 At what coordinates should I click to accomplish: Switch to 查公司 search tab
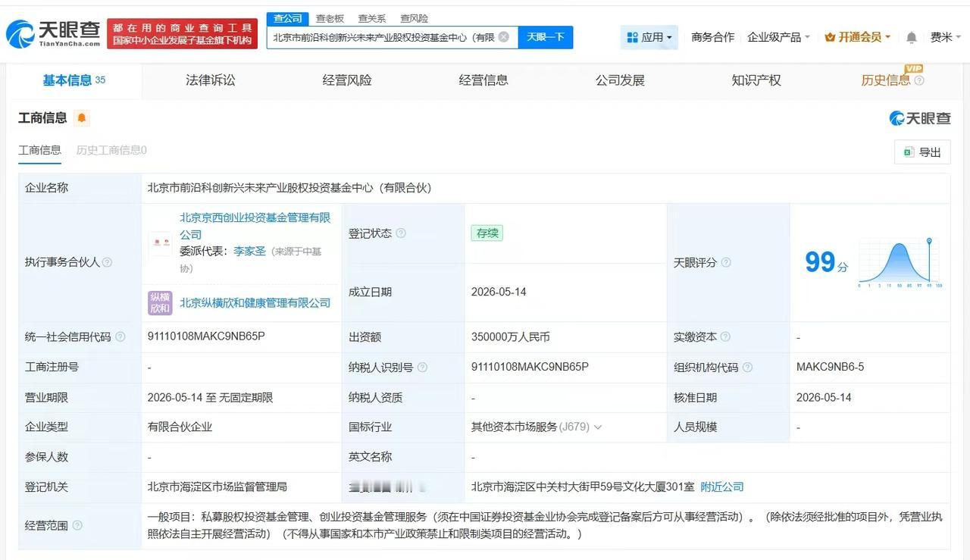coord(287,18)
